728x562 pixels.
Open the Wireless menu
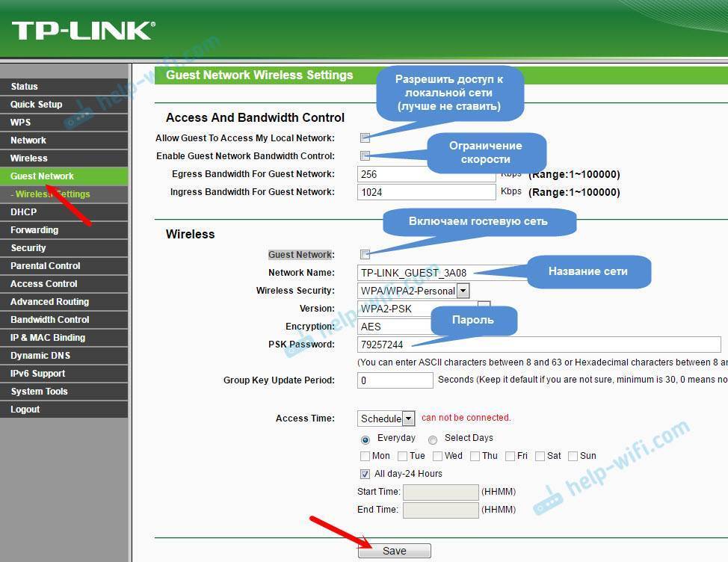[x=64, y=158]
